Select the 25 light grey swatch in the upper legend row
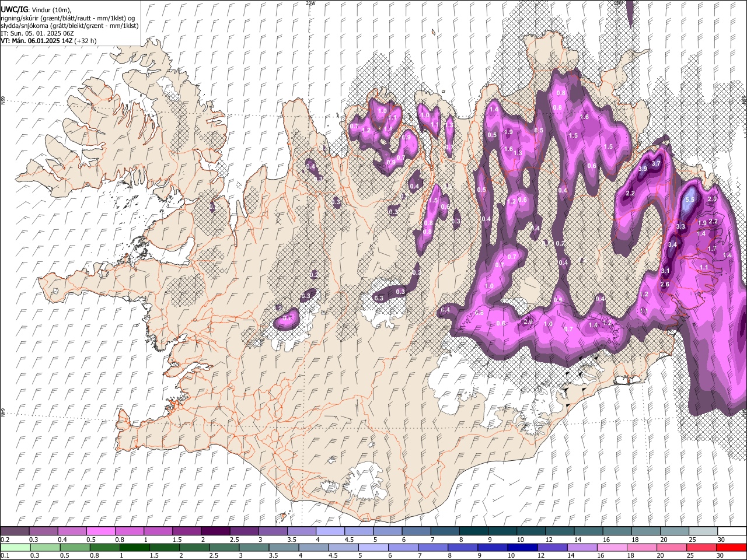The height and width of the screenshot is (560, 747). (x=704, y=531)
